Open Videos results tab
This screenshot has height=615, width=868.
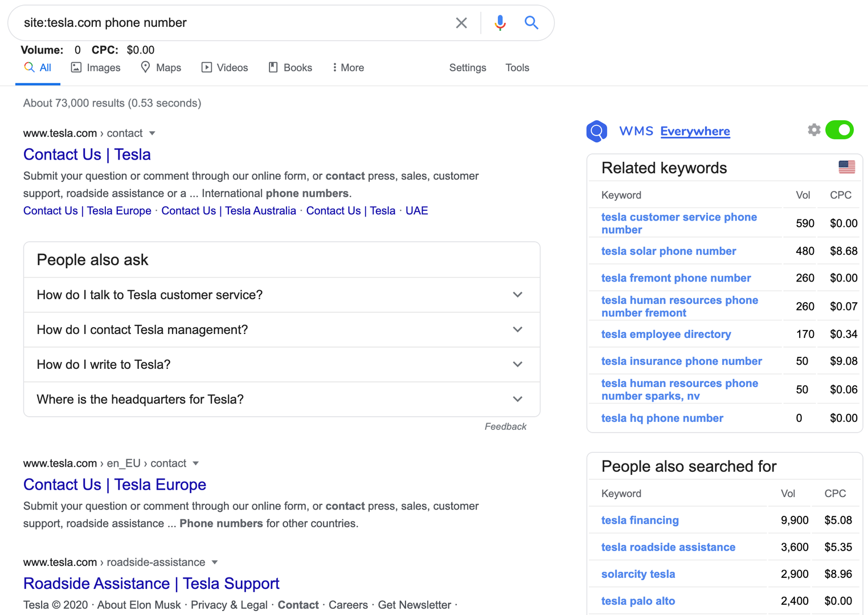225,68
